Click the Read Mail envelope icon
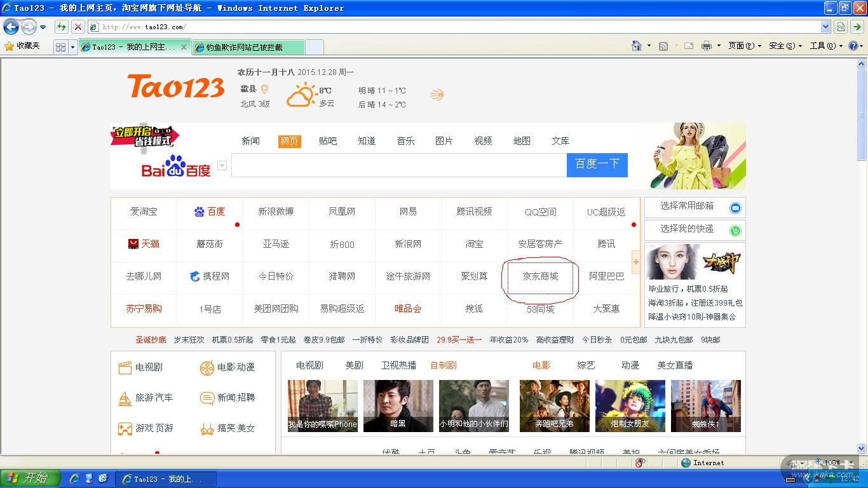868x488 pixels. point(689,46)
